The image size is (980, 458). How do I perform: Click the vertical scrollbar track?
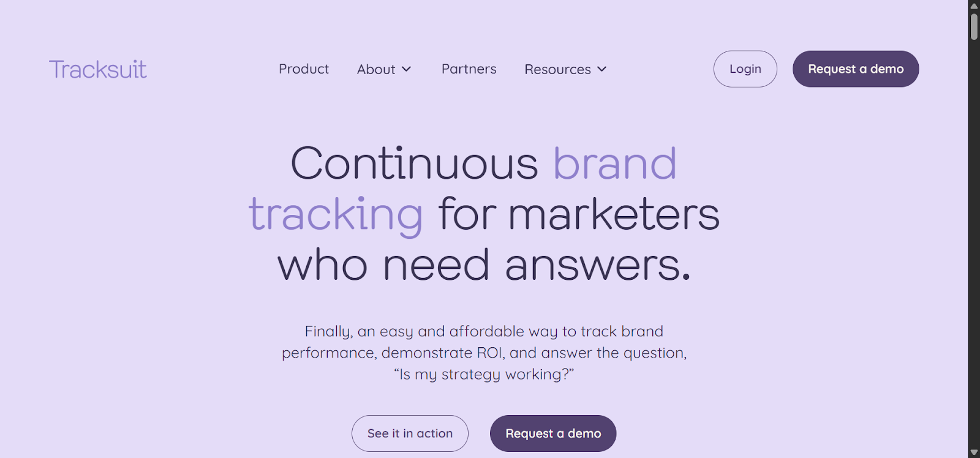974,245
